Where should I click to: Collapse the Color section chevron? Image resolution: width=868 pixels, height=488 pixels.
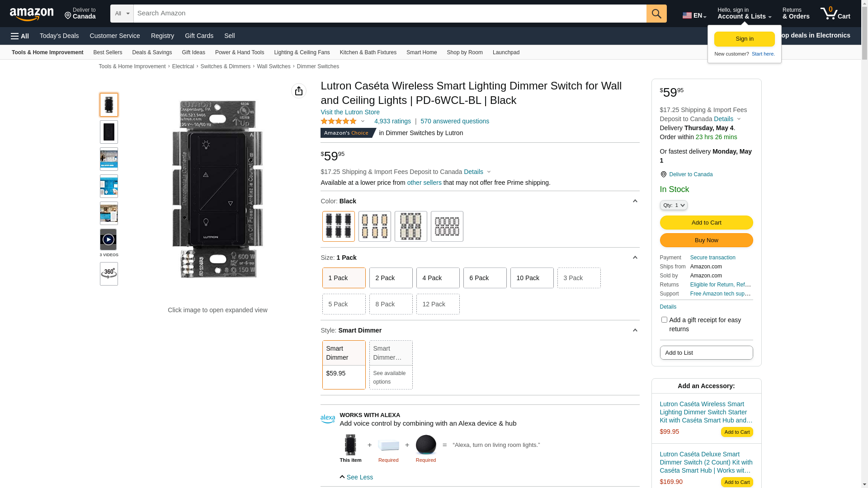(x=635, y=201)
